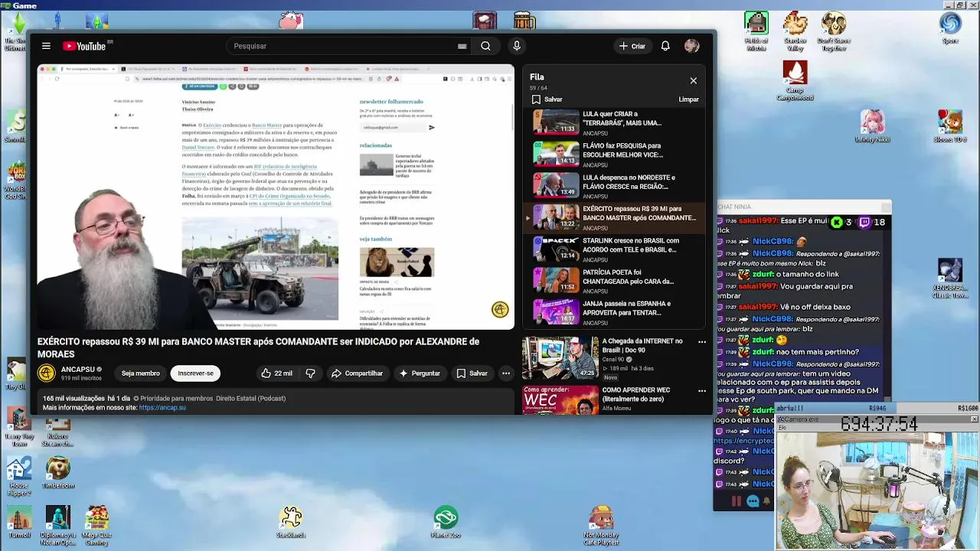Open Camp Canyonwood desktop shortcut
Screen dimensions: 980x551
point(795,81)
